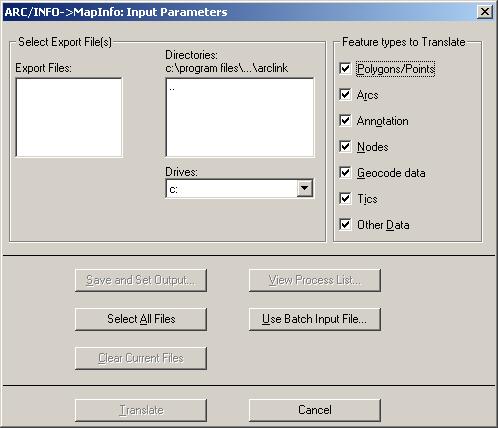This screenshot has height=428, width=498.
Task: Toggle the Tics checkbox
Action: pos(345,199)
